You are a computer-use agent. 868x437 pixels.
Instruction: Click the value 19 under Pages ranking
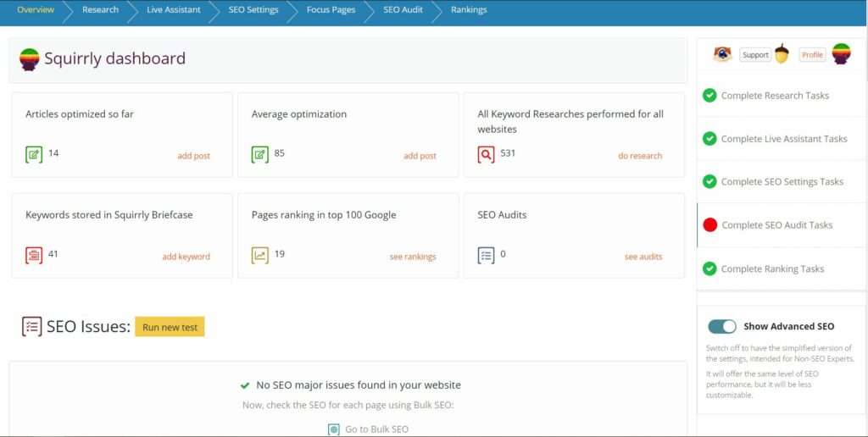pyautogui.click(x=280, y=254)
